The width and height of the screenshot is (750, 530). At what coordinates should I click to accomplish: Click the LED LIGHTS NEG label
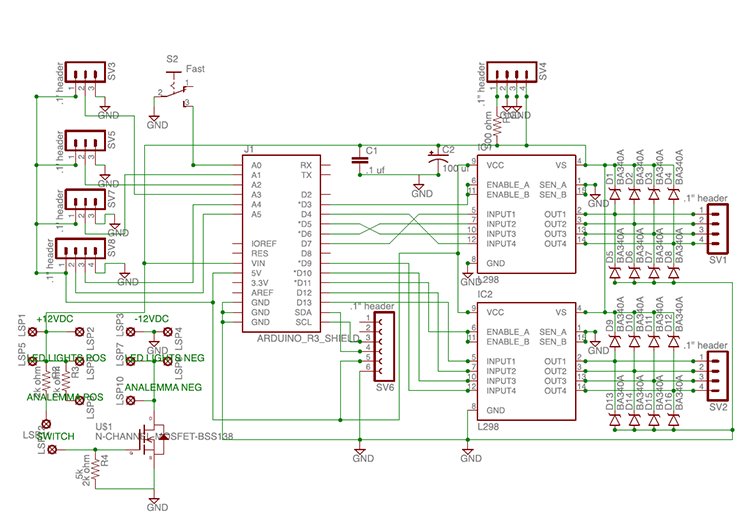(x=165, y=358)
